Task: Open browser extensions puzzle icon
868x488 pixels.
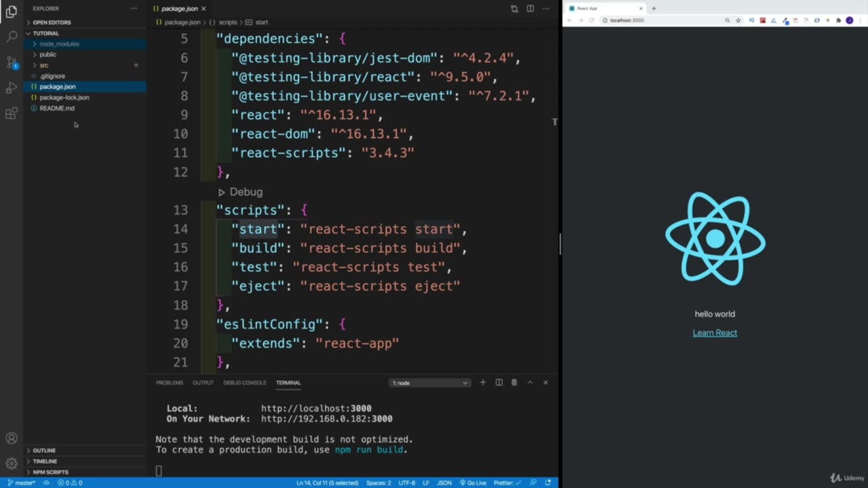Action: (x=838, y=20)
